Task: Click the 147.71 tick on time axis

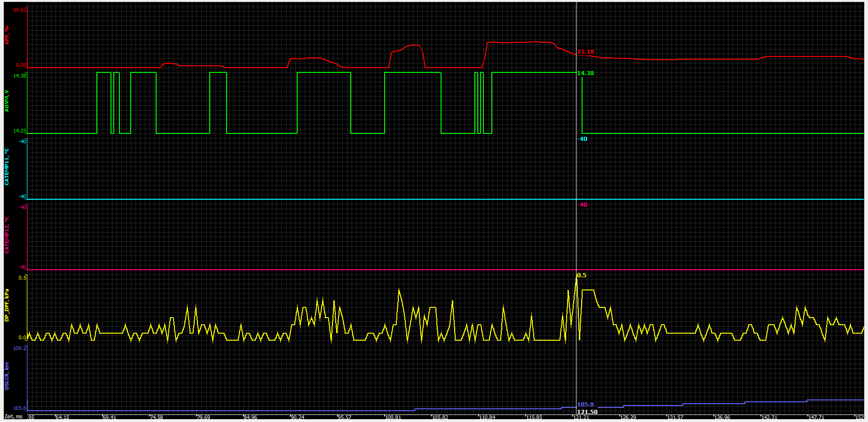Action: (816, 417)
